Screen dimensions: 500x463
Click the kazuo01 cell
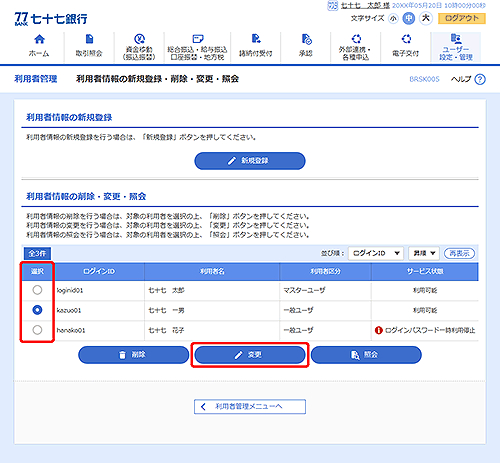pyautogui.click(x=99, y=311)
